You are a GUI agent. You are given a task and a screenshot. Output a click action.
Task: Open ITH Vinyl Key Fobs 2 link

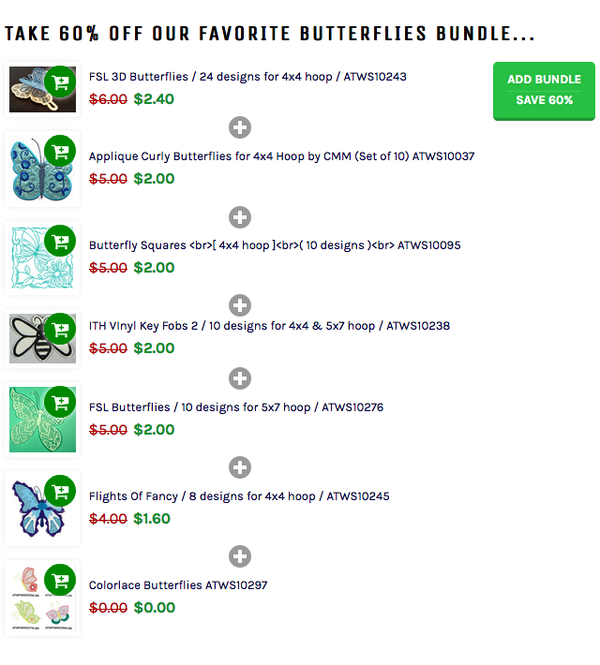point(269,326)
